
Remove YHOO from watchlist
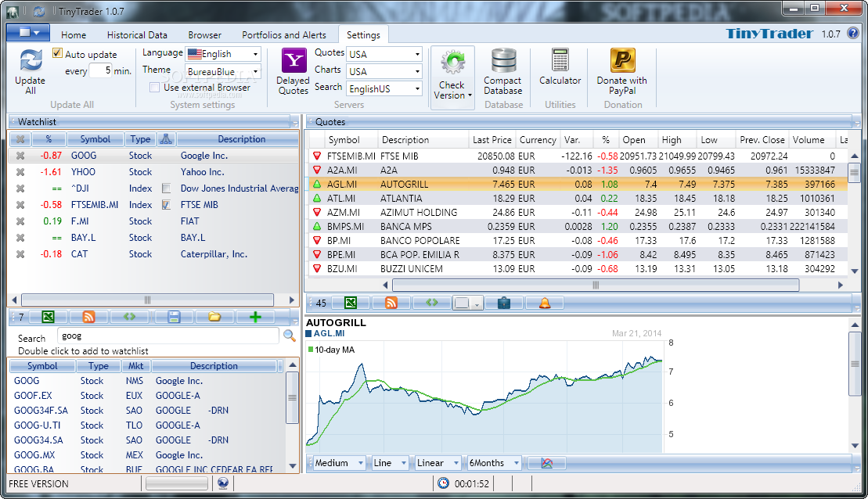(x=20, y=172)
